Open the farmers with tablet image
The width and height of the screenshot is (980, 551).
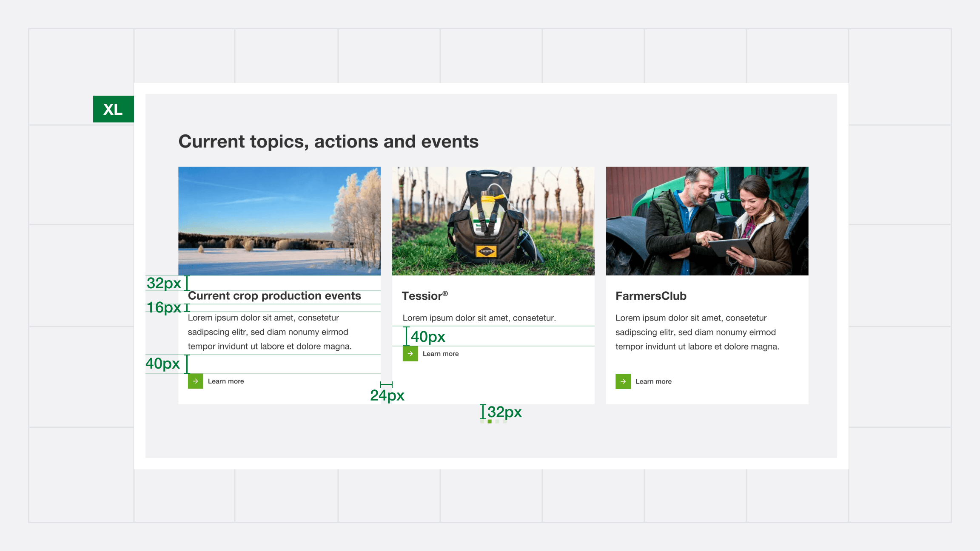tap(707, 221)
